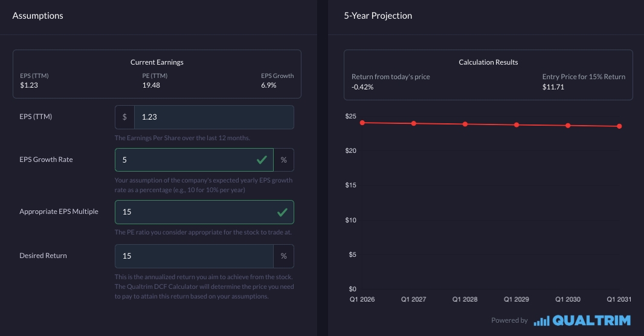Viewport: 644px width, 336px height.
Task: Click the EPS (TTM) input field
Action: coord(214,117)
